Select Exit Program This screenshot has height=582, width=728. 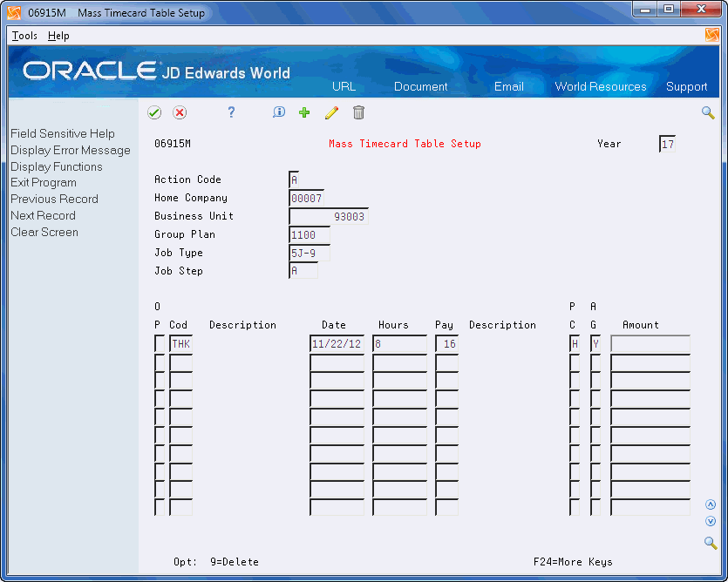44,183
